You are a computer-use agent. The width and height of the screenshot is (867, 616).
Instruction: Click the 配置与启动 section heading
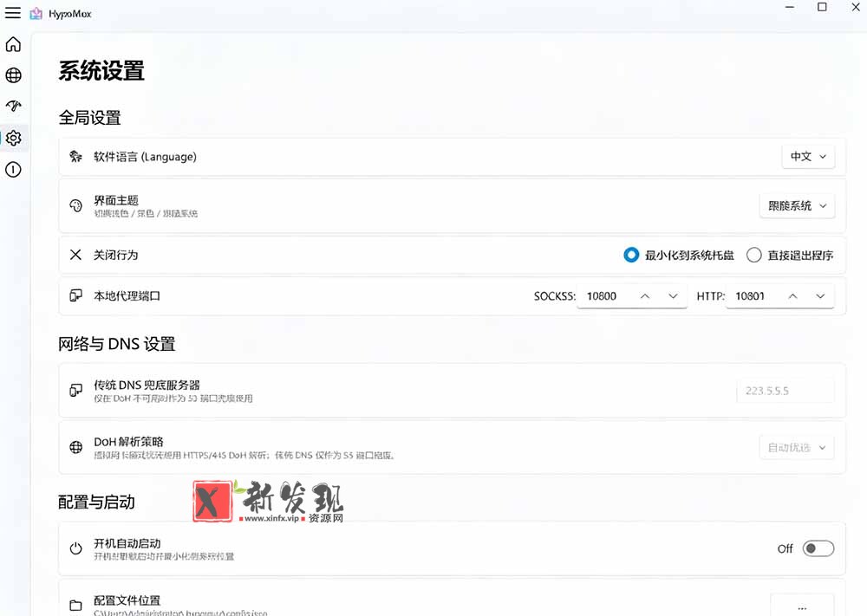click(97, 503)
